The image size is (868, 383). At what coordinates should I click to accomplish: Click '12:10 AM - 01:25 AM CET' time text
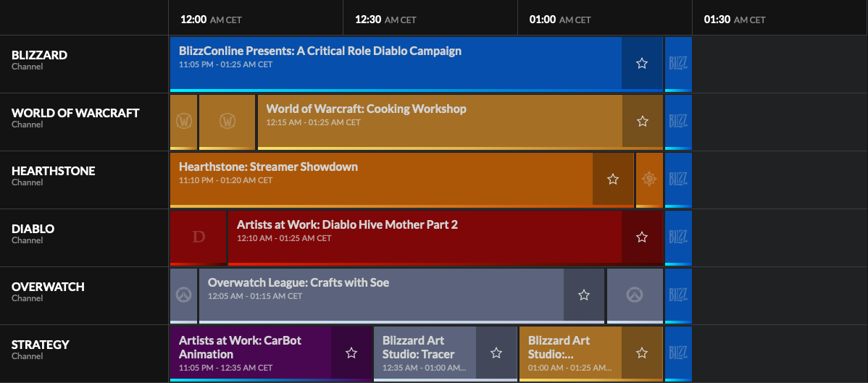click(x=284, y=238)
